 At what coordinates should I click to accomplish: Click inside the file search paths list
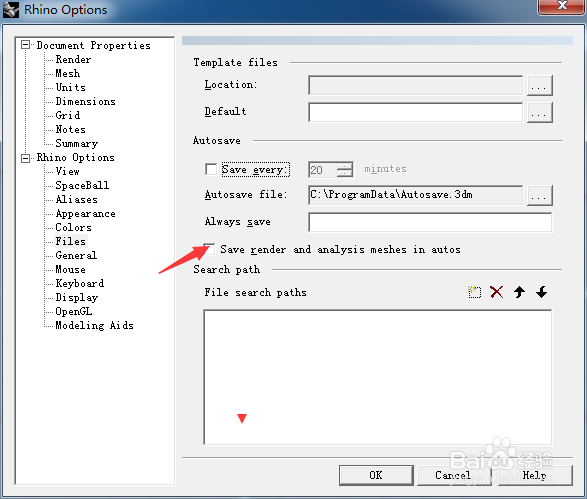pos(377,377)
